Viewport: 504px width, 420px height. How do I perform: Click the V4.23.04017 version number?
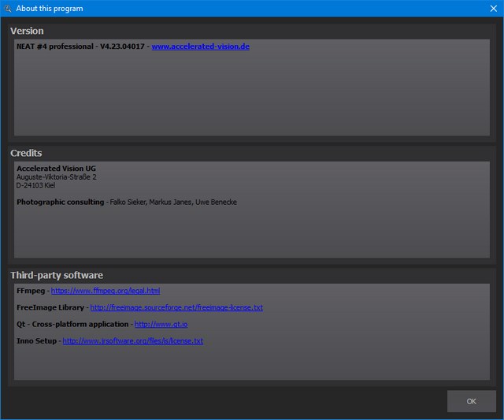(121, 46)
